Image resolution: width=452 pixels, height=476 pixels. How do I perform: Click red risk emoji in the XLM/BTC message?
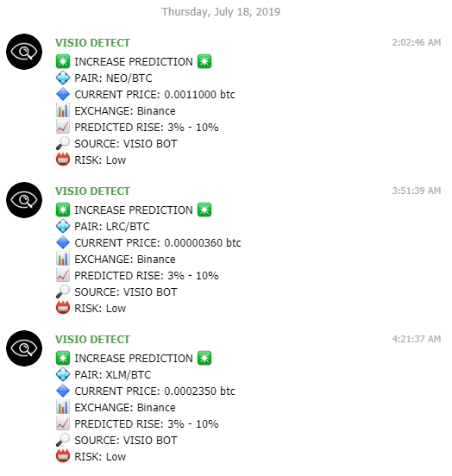pos(63,456)
